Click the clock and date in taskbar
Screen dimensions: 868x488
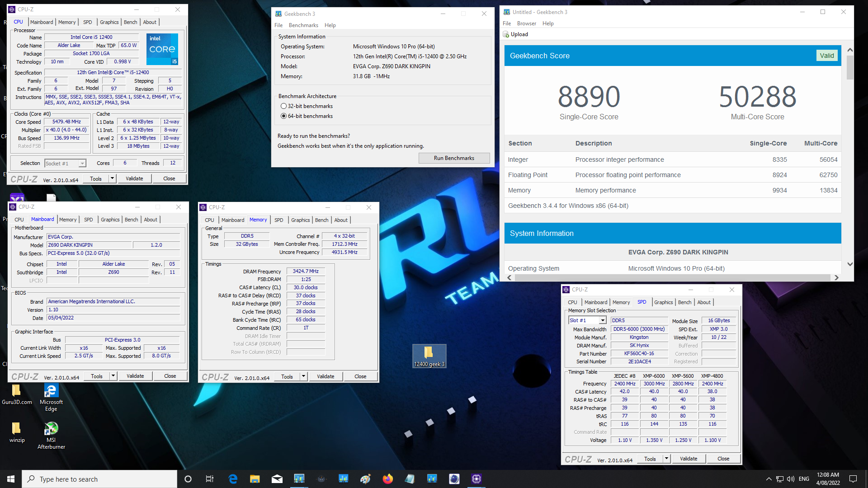[x=828, y=479]
